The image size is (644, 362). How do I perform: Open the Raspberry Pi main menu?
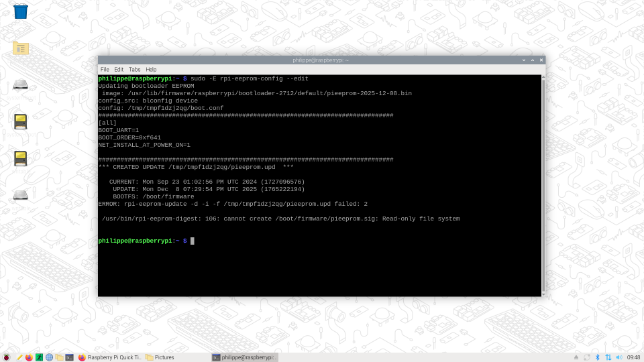coord(6,357)
